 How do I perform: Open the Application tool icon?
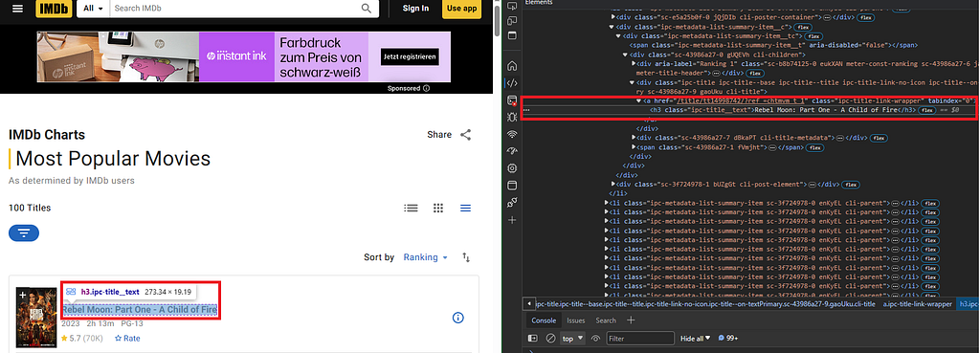pyautogui.click(x=512, y=185)
